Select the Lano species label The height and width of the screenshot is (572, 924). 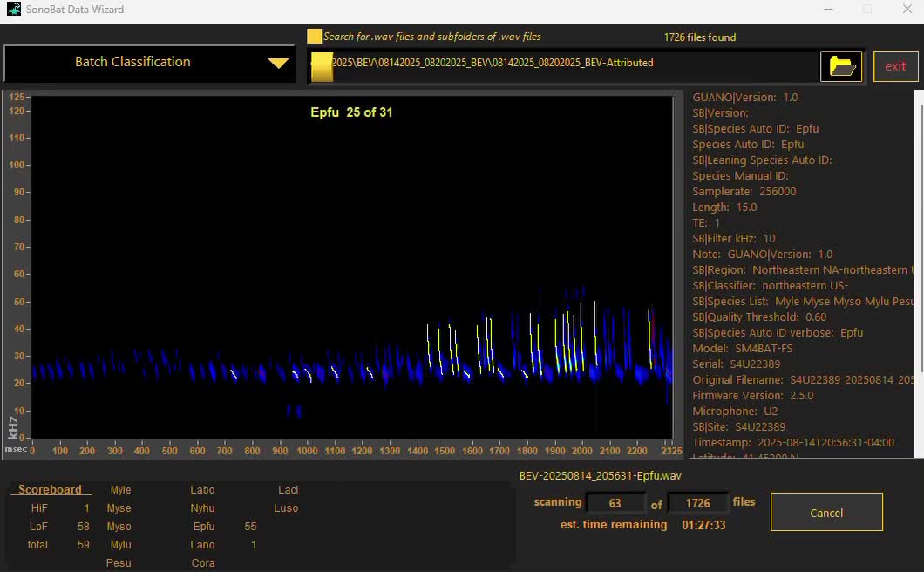click(x=203, y=545)
